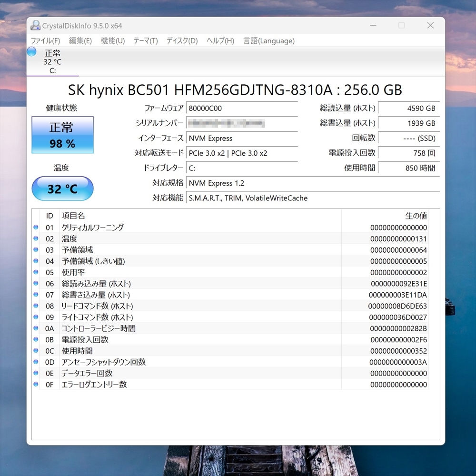Click the 生の値 column header

pyautogui.click(x=385, y=216)
